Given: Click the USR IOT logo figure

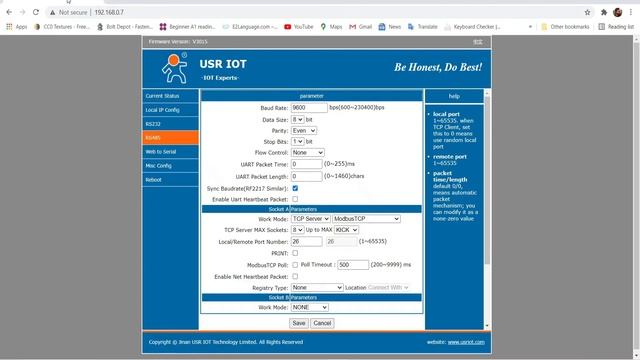Looking at the screenshot, I should point(175,68).
